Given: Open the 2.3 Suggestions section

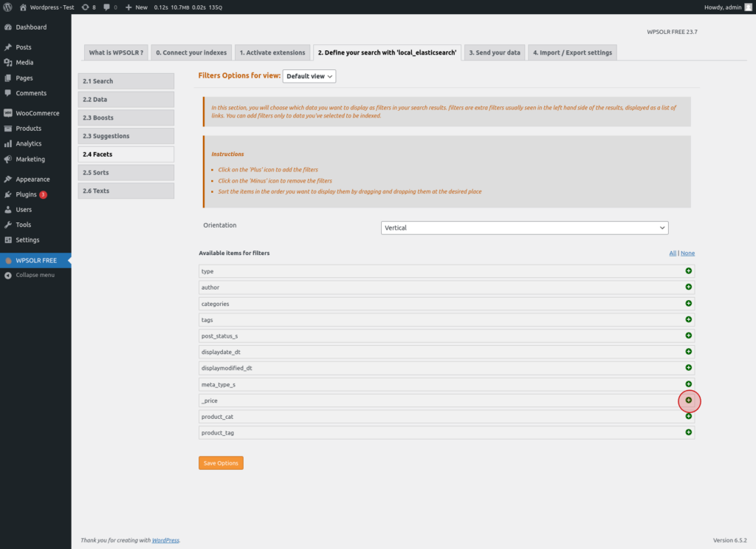Looking at the screenshot, I should pos(126,136).
